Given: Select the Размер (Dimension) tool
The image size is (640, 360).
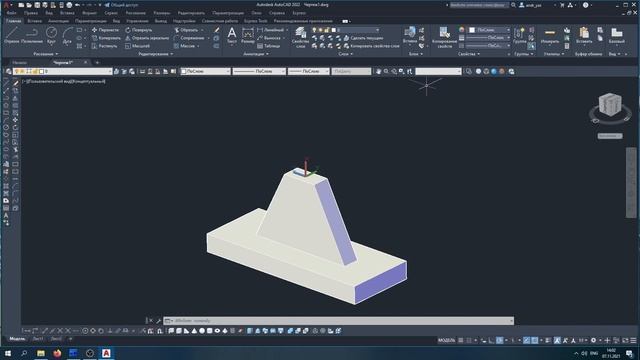Looking at the screenshot, I should (x=248, y=36).
